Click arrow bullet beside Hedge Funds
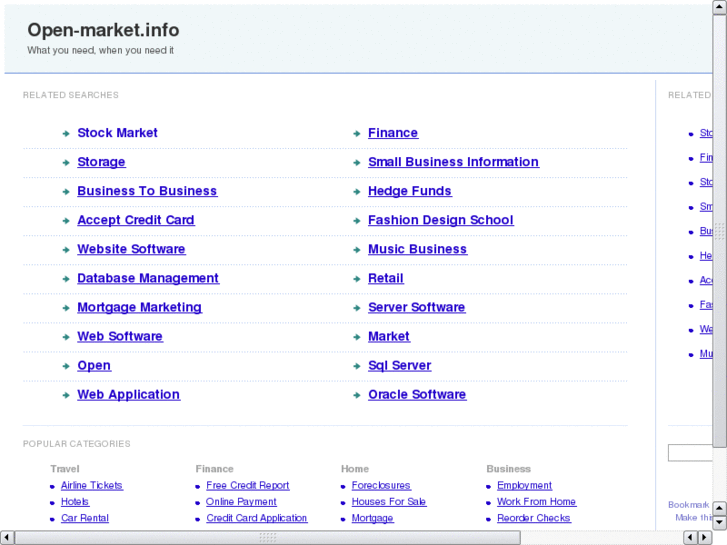The image size is (727, 545). pyautogui.click(x=356, y=192)
